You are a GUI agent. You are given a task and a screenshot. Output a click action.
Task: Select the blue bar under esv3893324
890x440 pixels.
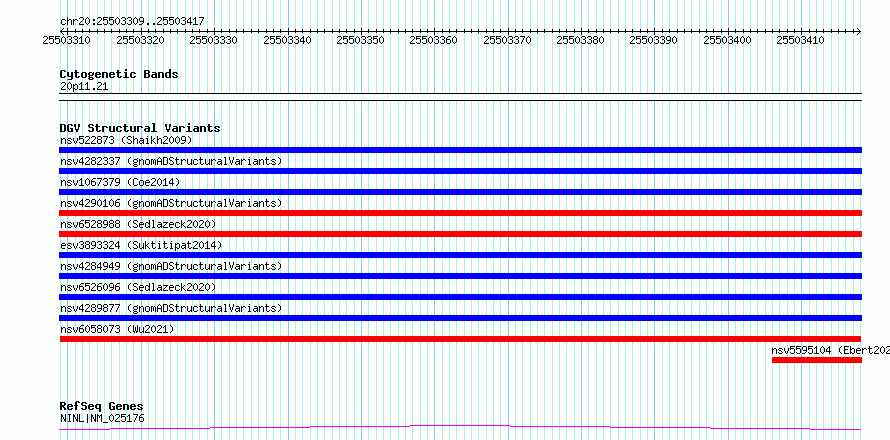coord(460,255)
